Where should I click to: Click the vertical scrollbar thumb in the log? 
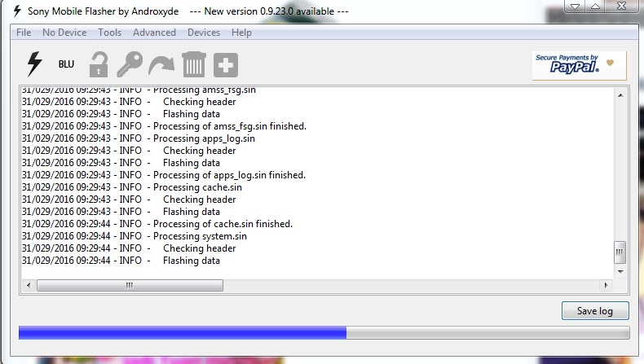tap(620, 252)
